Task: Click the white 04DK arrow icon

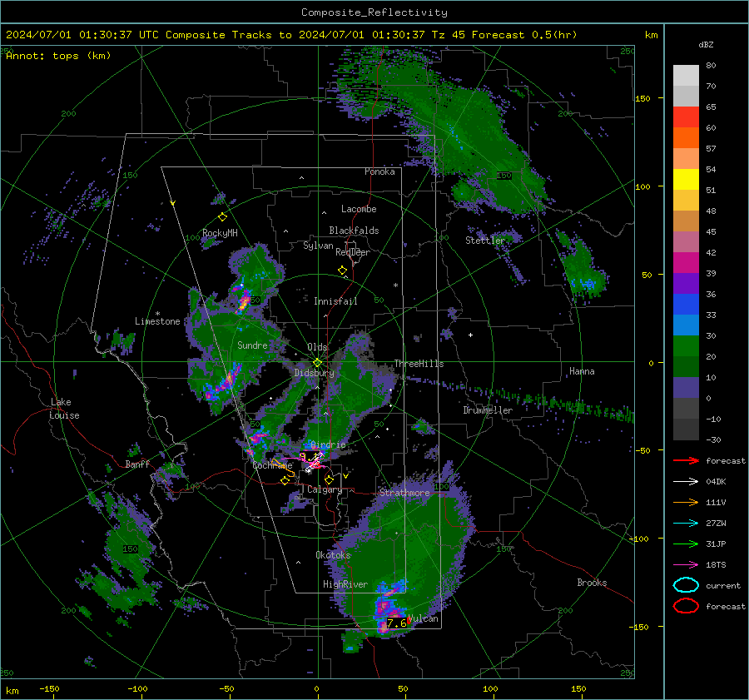Action: 686,482
